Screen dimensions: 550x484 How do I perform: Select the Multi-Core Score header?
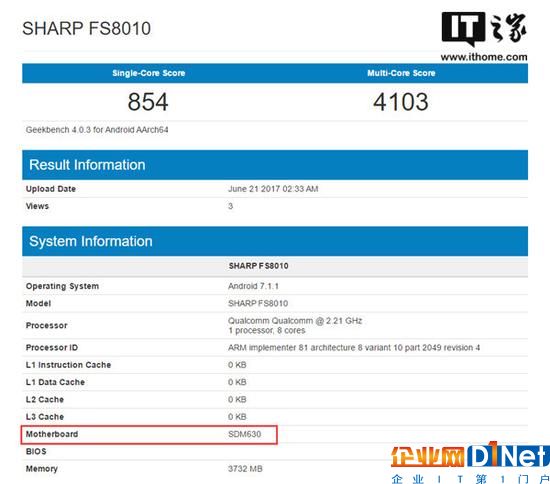click(401, 73)
